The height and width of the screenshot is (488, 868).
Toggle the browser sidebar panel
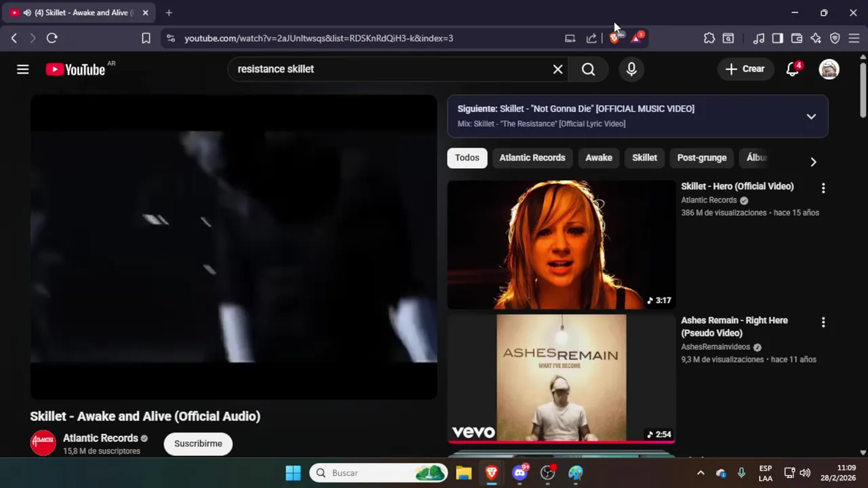coord(778,39)
